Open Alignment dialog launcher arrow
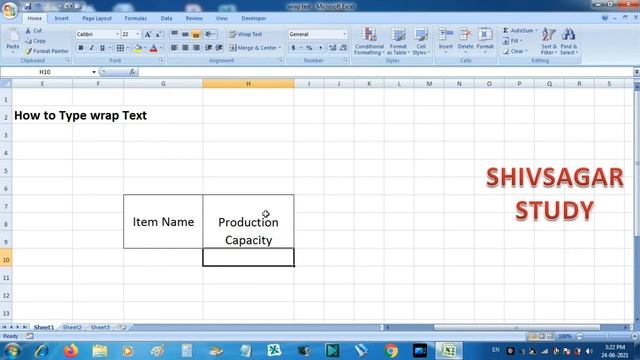 [281, 60]
